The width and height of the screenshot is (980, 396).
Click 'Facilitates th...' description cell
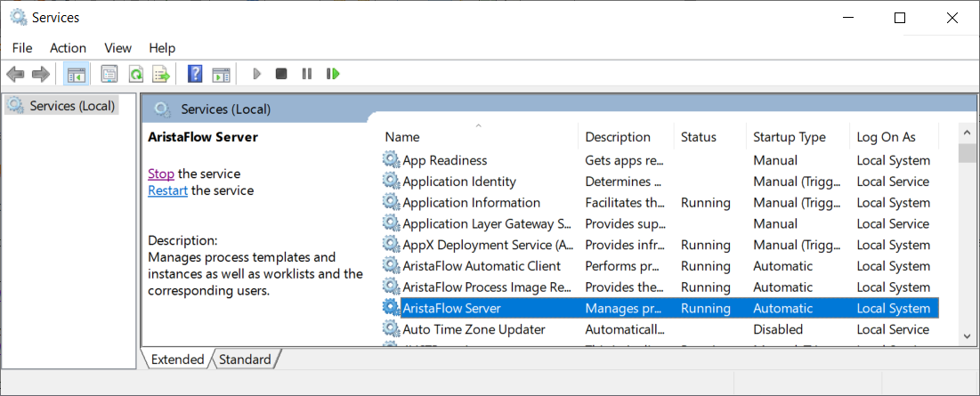(622, 202)
